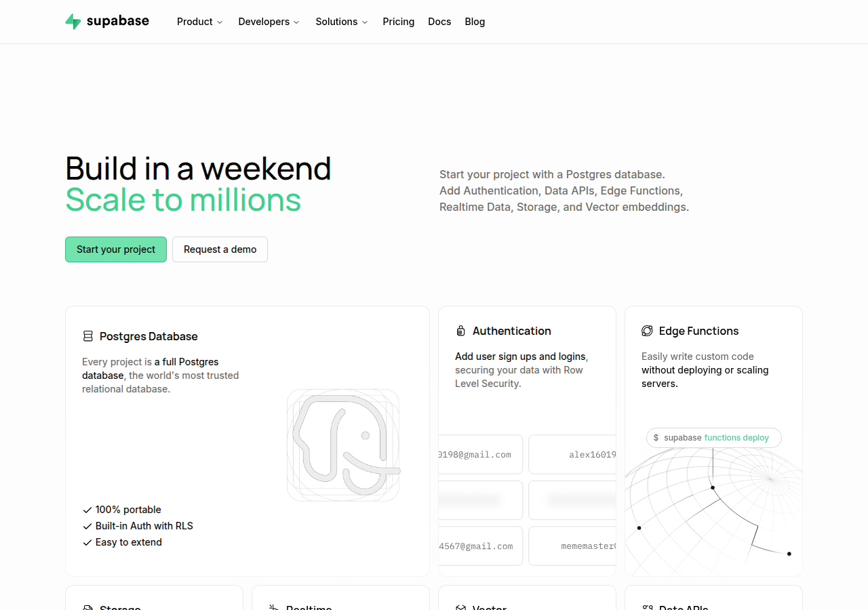This screenshot has height=610, width=868.
Task: Open the Edge Functions card title
Action: [x=698, y=331]
